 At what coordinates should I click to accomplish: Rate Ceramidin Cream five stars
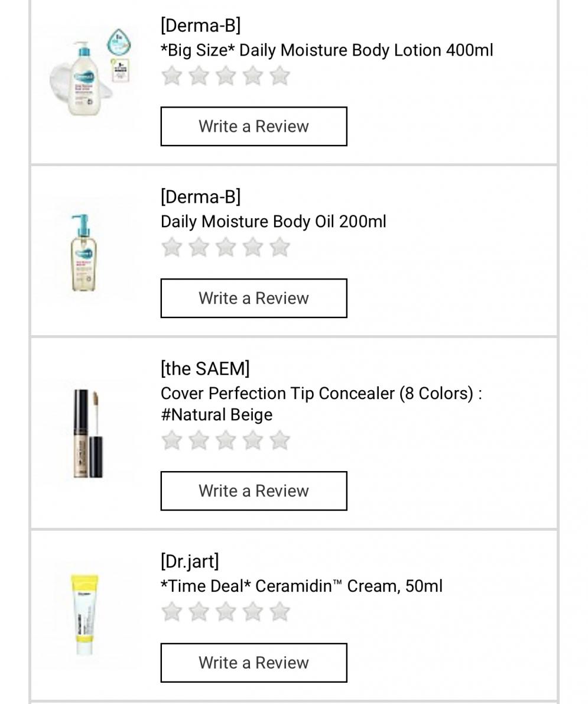pos(280,612)
